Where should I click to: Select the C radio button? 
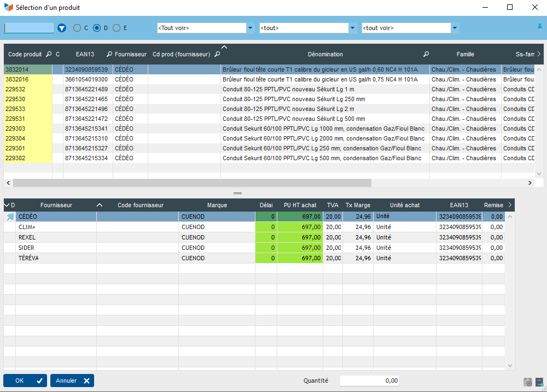77,28
